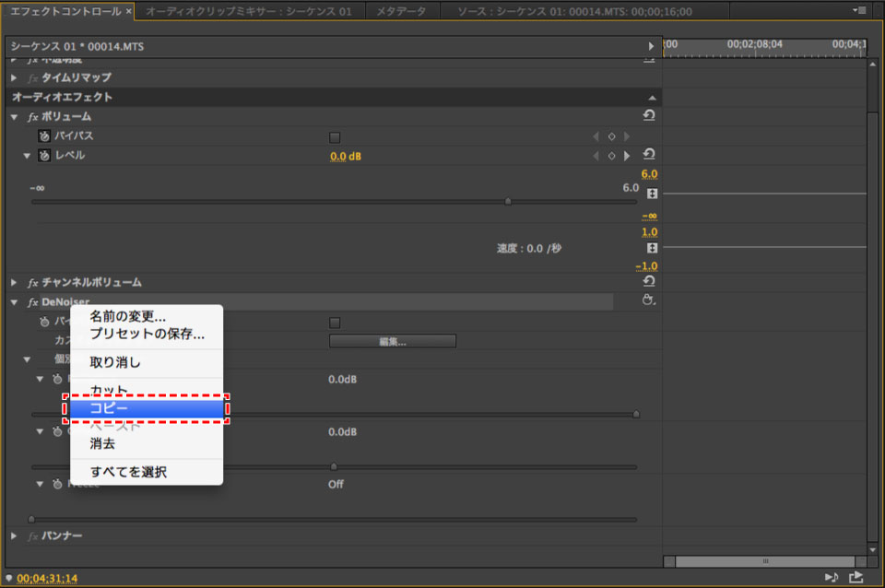Click the レベル slider handle
Image resolution: width=885 pixels, height=588 pixels.
[508, 201]
